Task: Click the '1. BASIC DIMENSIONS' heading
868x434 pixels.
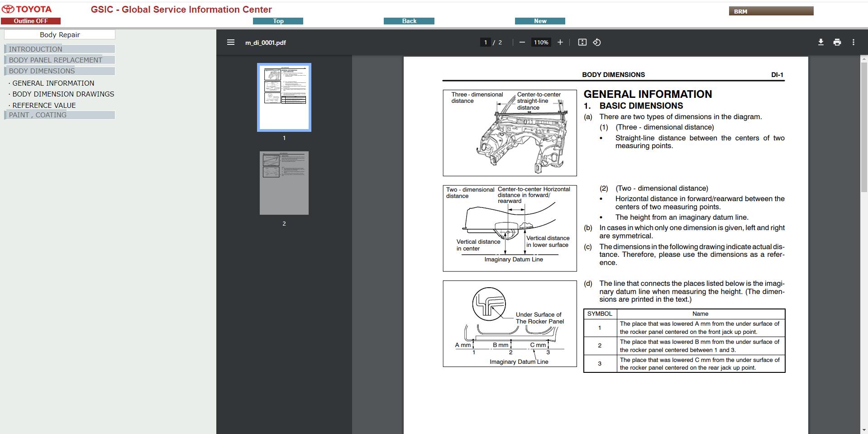Action: click(633, 106)
